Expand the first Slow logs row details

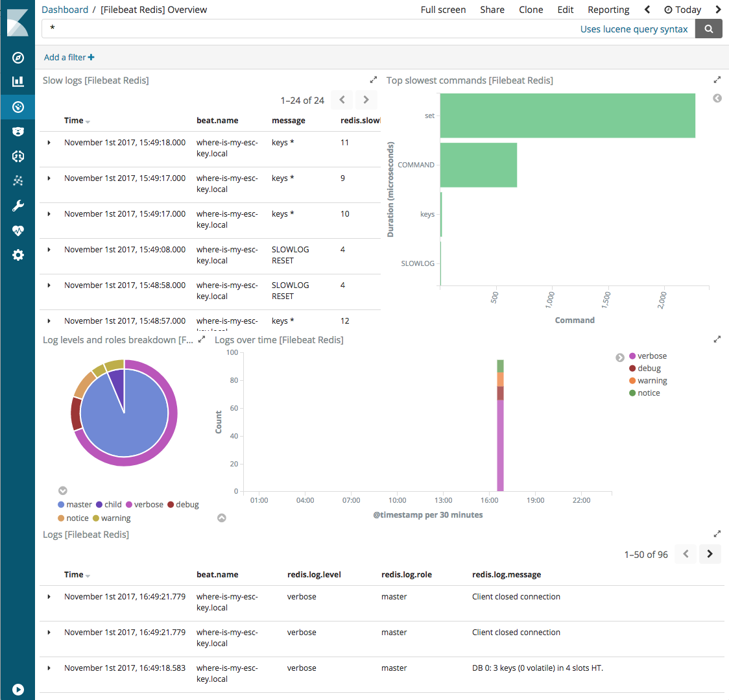(49, 142)
